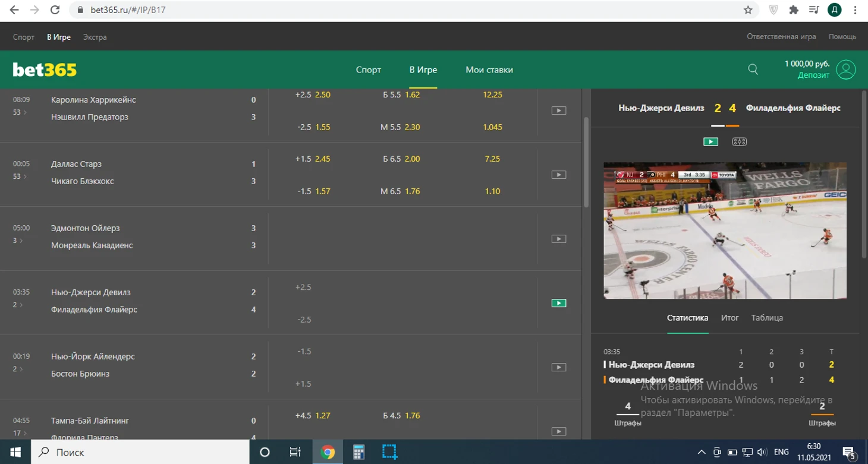Expand 3 markets for Эдмонтон Ойлерз match
Image resolution: width=868 pixels, height=464 pixels.
18,241
